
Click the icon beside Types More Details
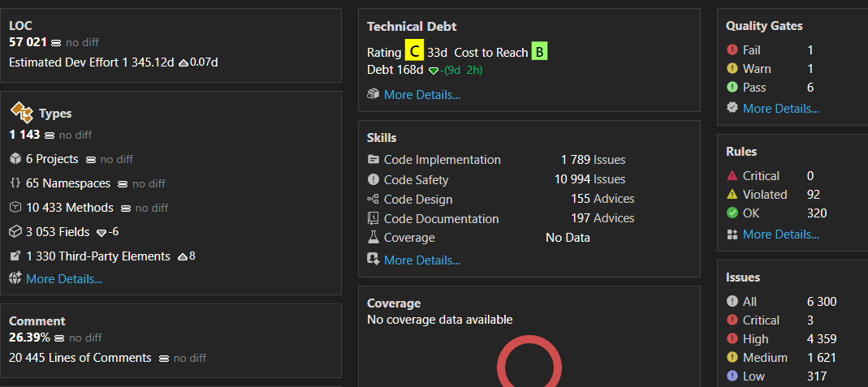15,278
